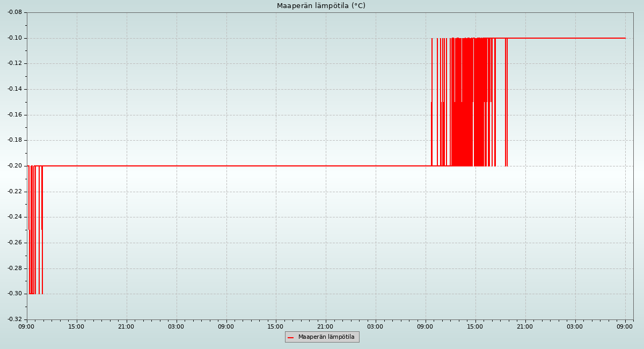Click the rightmost 09:00 time label
The width and height of the screenshot is (644, 349).
pos(625,326)
